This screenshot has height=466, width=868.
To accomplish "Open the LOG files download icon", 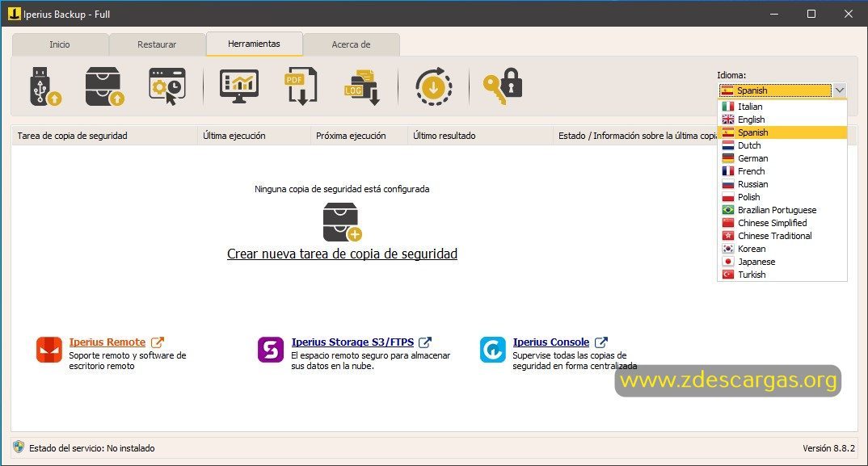I will pos(362,87).
